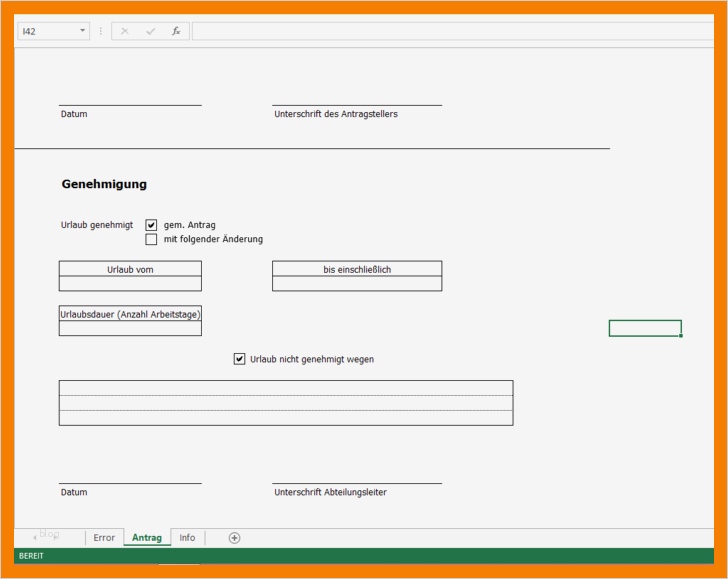Uncheck the 'gem. Antrag' checkbox
The height and width of the screenshot is (579, 728).
point(151,225)
